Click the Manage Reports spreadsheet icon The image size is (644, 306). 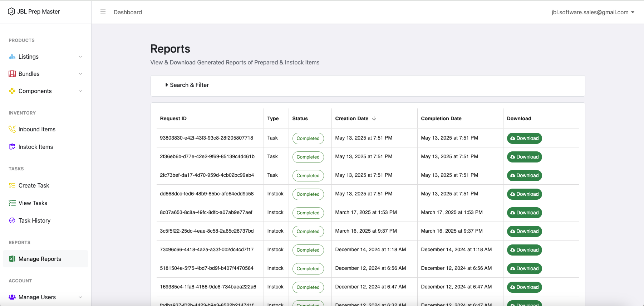pyautogui.click(x=12, y=259)
